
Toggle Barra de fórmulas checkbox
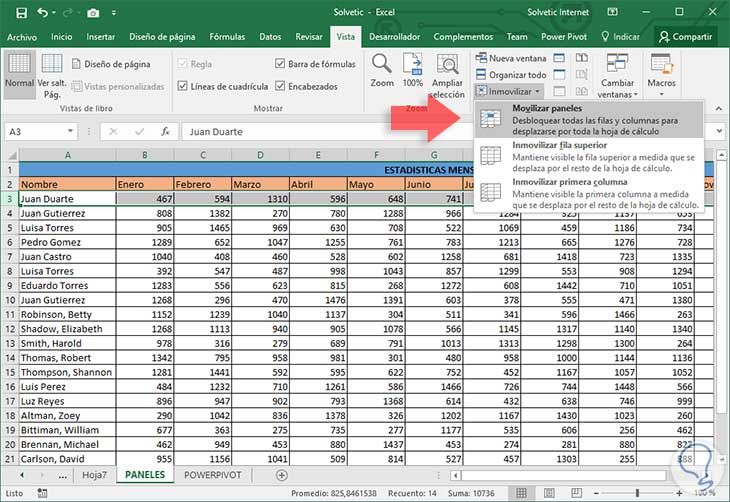(x=279, y=64)
